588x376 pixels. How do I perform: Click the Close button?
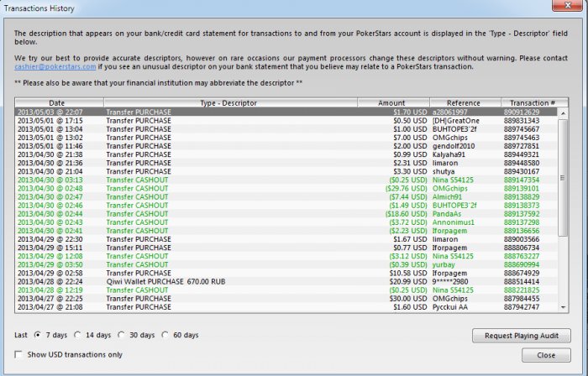pos(546,355)
